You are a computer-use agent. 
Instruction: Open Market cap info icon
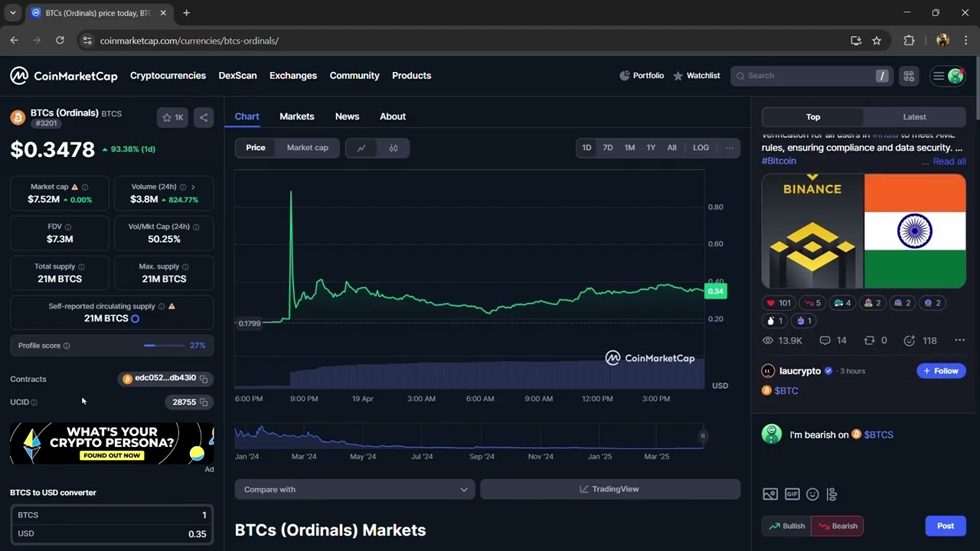click(84, 187)
